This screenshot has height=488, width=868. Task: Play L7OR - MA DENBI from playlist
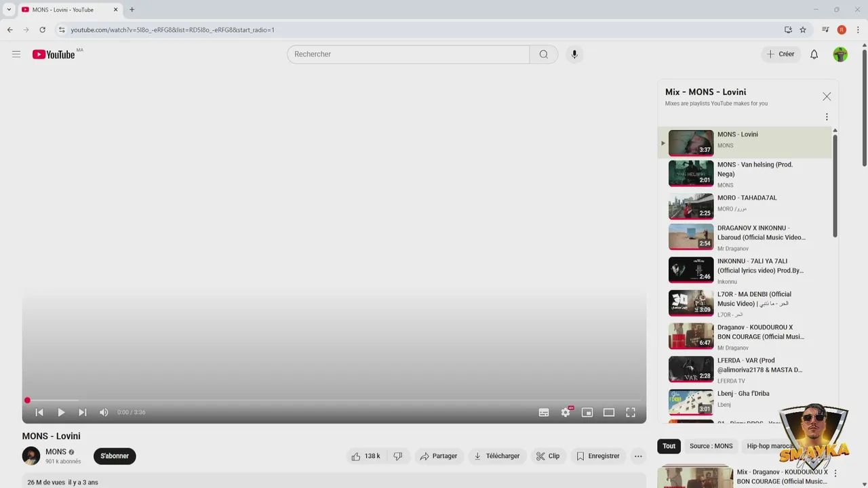(x=744, y=304)
